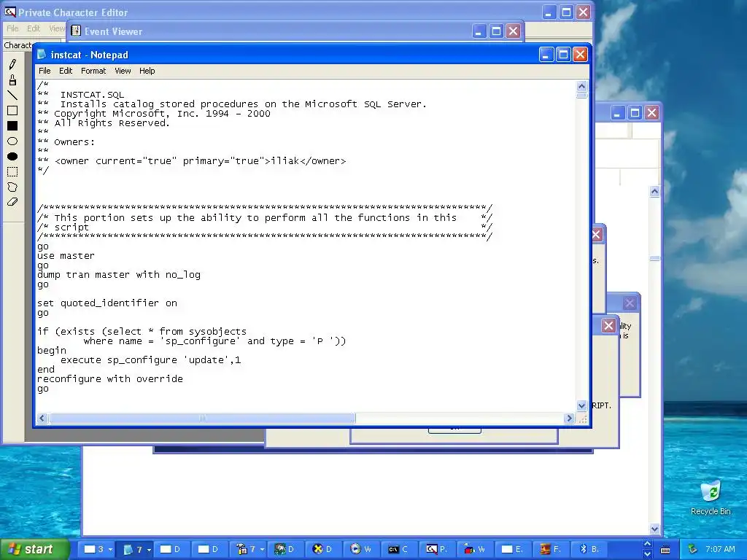Click the Notepad vertical scrollbar up arrow
Image resolution: width=747 pixels, height=560 pixels.
click(581, 86)
